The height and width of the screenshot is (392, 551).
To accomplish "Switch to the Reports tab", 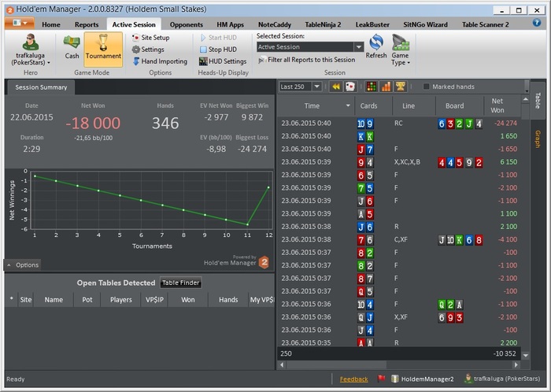I will tap(87, 24).
